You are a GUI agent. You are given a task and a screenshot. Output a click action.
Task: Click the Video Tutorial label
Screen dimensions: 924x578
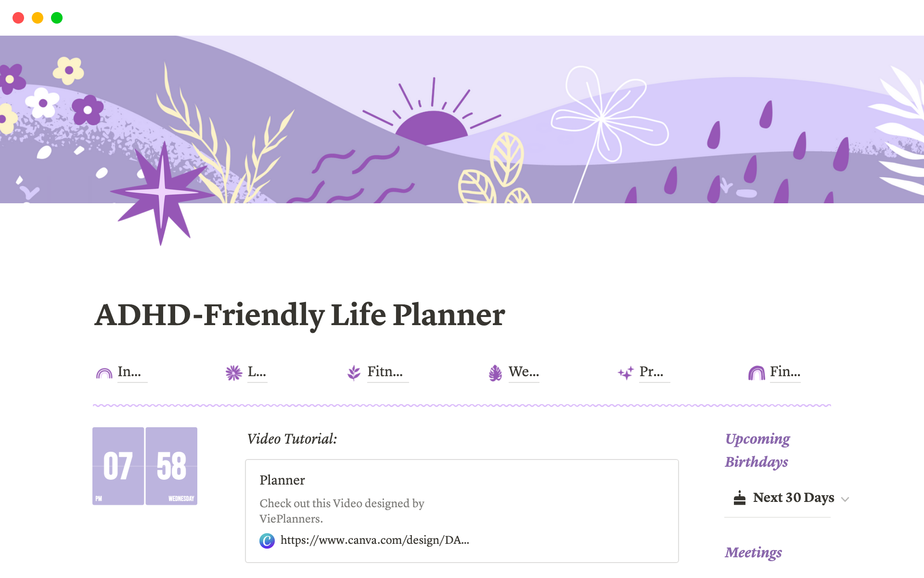292,439
